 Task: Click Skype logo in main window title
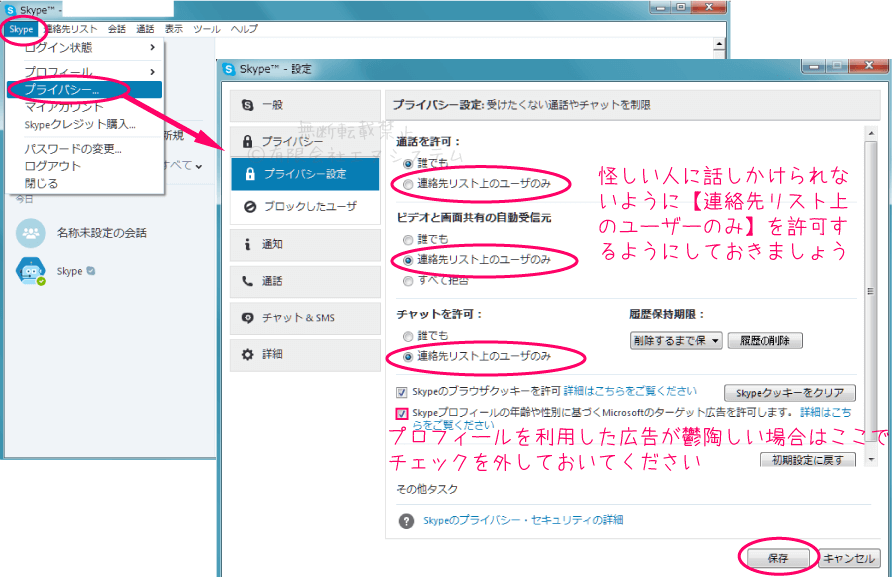point(10,10)
